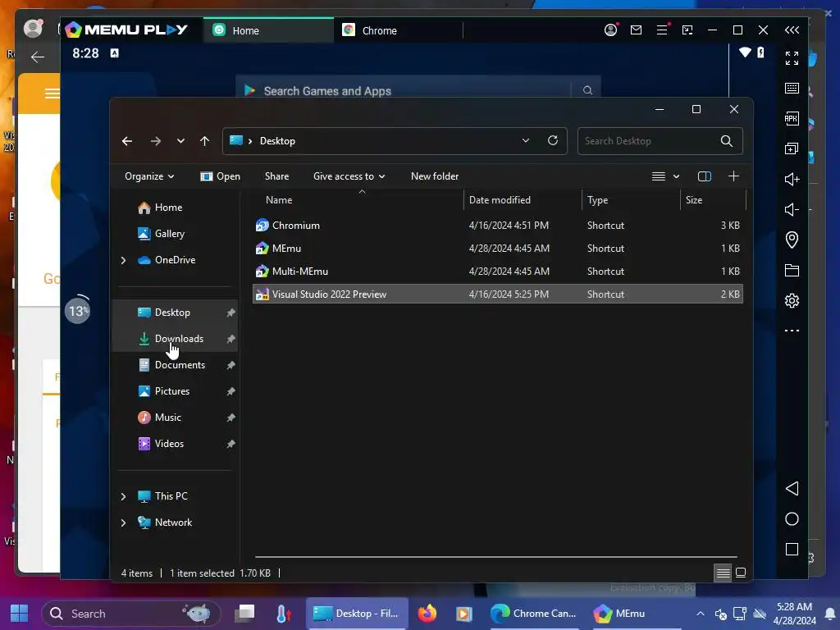Open MEmu account profile icon
This screenshot has width=840, height=630.
click(x=610, y=30)
